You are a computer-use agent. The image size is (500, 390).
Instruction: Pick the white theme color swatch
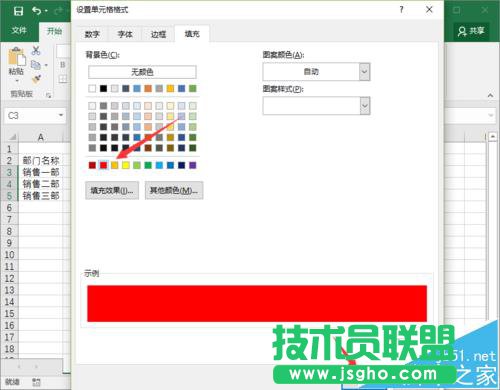pos(92,88)
